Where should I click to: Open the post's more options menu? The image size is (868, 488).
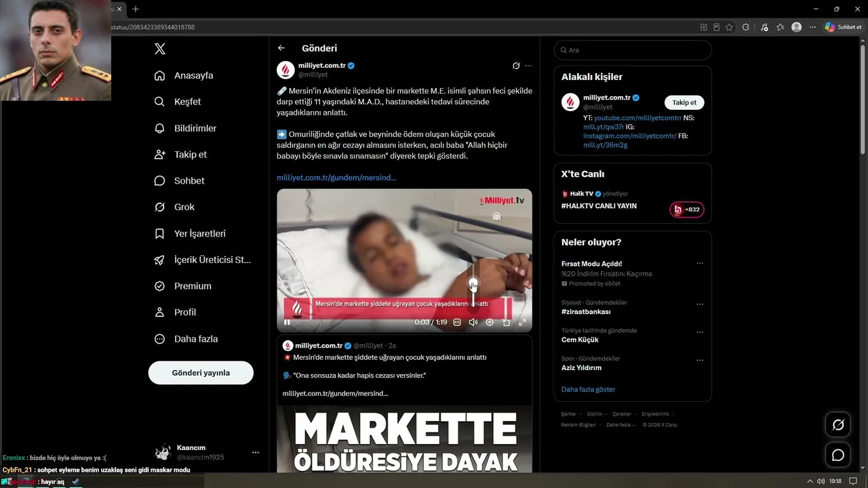pos(528,66)
